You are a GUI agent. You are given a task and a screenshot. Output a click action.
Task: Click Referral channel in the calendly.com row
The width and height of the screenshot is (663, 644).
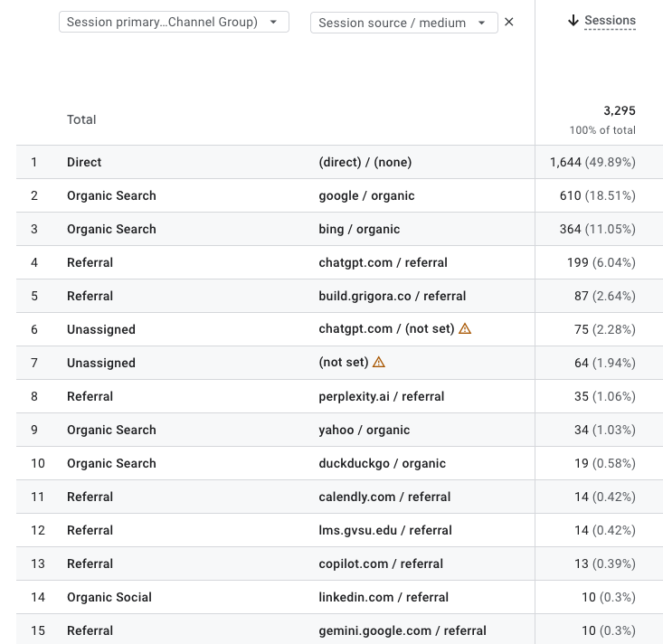coord(90,497)
